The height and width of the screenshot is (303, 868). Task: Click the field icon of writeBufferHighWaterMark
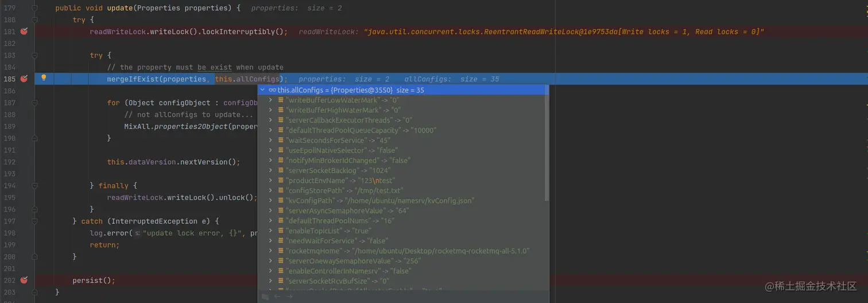(281, 110)
